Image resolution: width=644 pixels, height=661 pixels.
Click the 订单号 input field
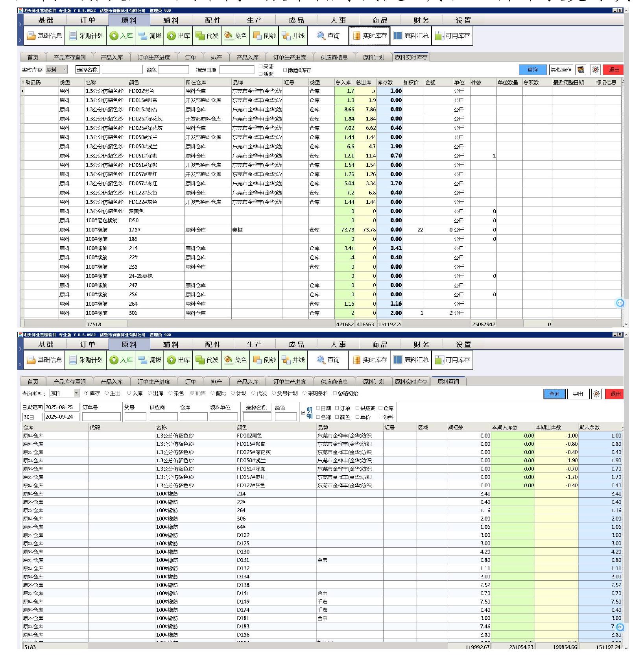click(x=101, y=417)
